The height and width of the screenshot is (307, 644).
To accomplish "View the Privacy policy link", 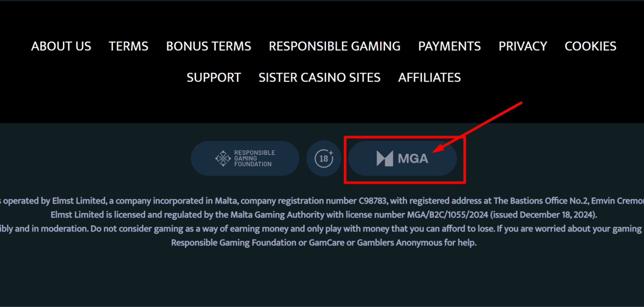I will 523,46.
